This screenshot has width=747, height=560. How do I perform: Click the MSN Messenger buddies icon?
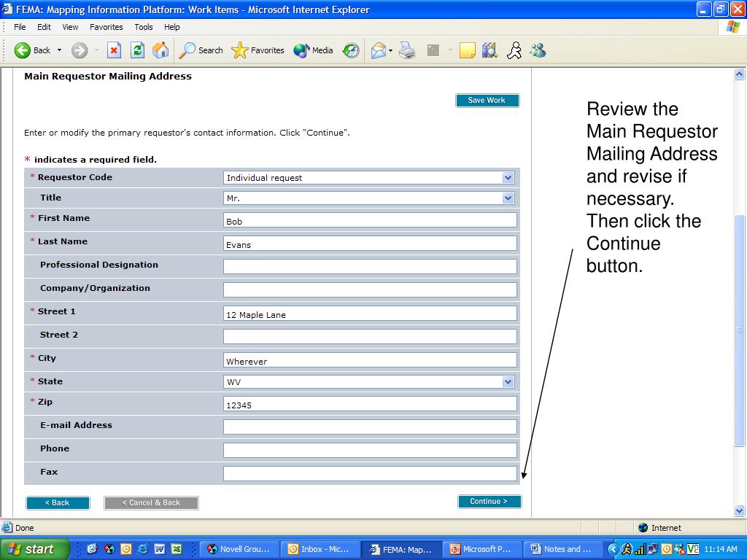[x=538, y=50]
